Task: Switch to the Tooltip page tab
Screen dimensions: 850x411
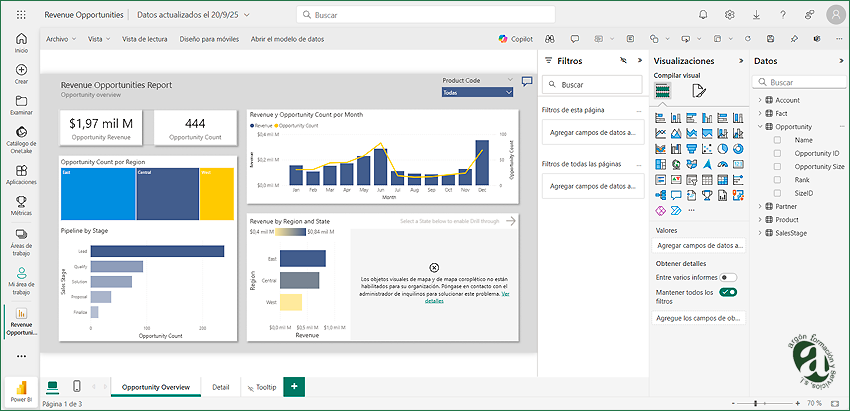Action: (x=262, y=387)
